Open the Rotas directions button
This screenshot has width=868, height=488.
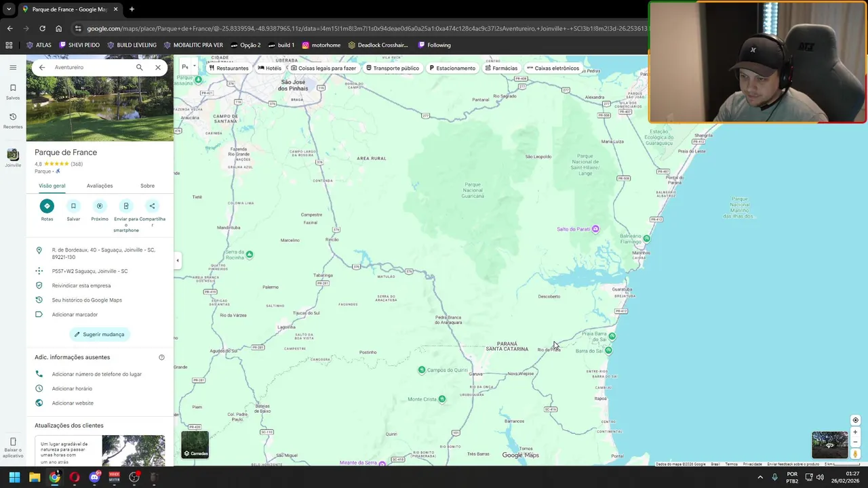tap(47, 206)
